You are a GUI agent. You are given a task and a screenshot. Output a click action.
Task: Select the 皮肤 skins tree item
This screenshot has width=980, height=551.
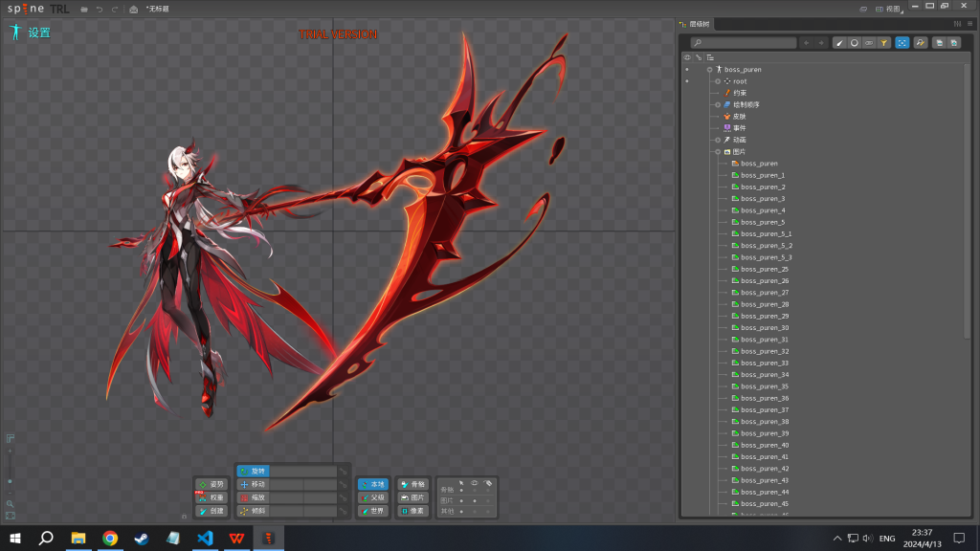(740, 117)
